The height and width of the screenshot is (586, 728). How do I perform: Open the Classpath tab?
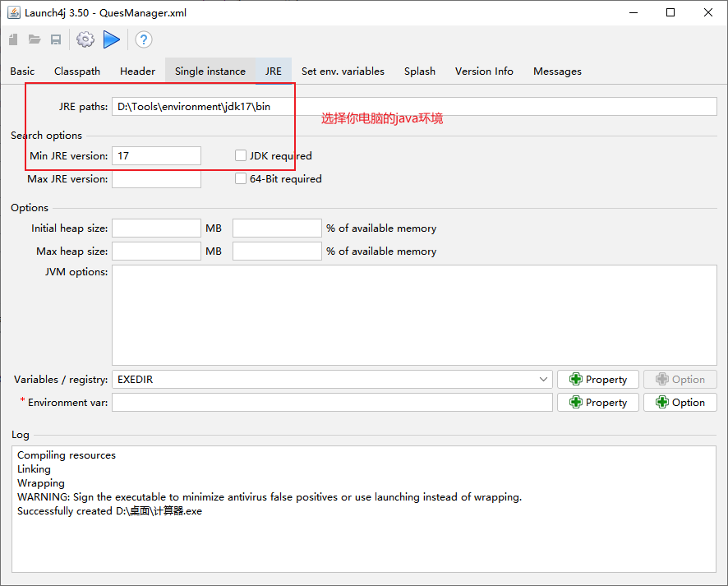(77, 72)
